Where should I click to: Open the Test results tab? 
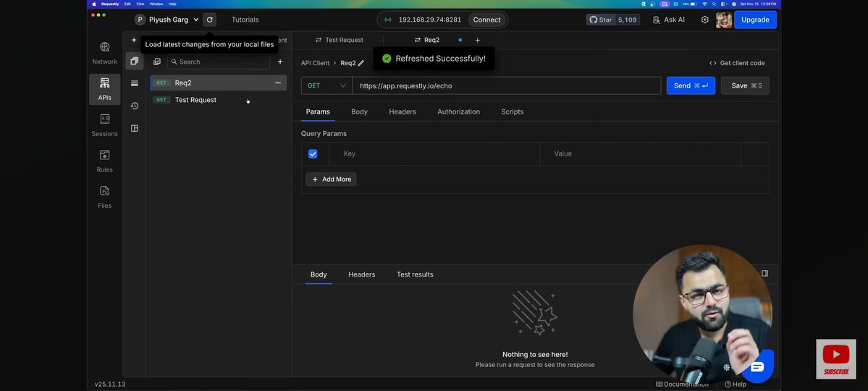click(x=415, y=274)
